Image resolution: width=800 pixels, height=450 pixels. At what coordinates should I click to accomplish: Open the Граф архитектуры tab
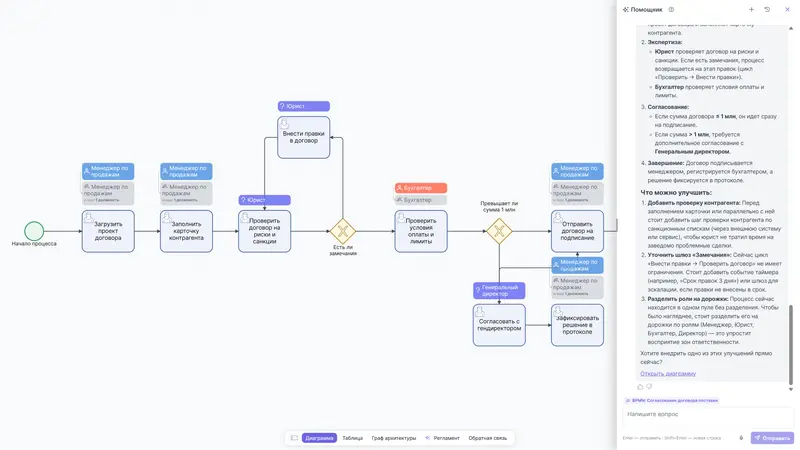(x=394, y=438)
